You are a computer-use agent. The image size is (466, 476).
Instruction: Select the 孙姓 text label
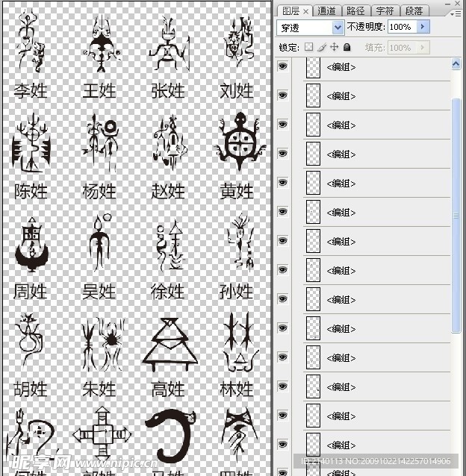[x=236, y=292]
